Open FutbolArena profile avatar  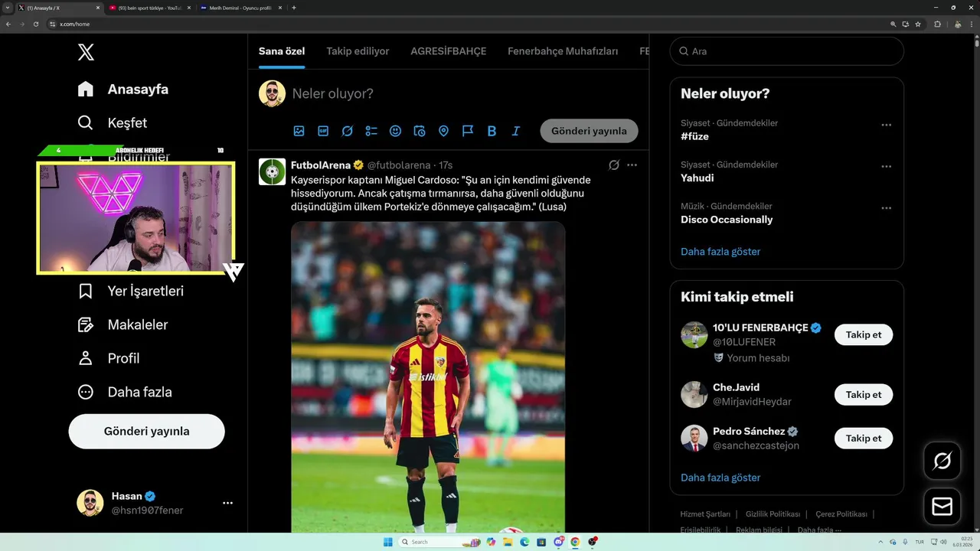(x=272, y=171)
